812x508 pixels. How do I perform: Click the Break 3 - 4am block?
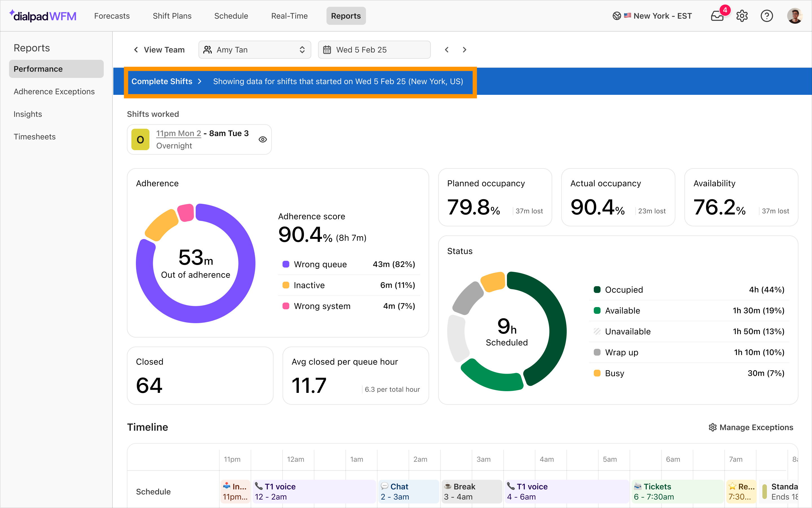(472, 492)
